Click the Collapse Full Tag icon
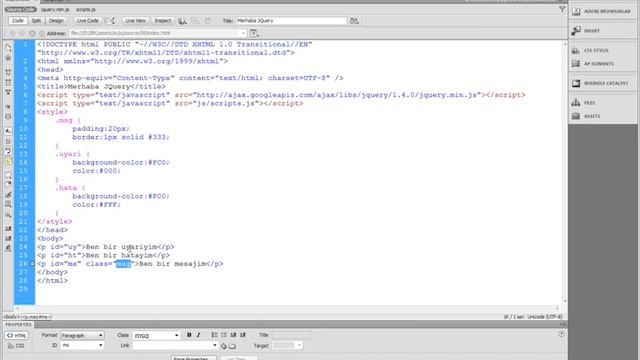The height and width of the screenshot is (360, 640). point(8,72)
